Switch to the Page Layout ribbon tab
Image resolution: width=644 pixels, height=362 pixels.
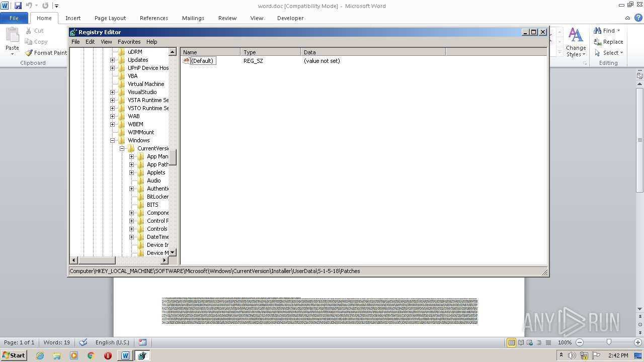[x=110, y=18]
